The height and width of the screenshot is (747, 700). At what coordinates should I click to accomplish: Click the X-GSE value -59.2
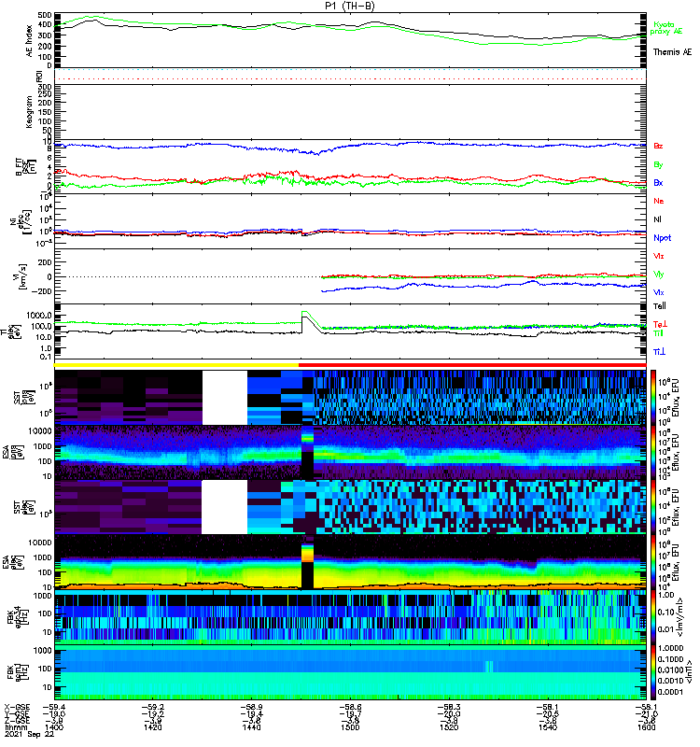pos(152,707)
